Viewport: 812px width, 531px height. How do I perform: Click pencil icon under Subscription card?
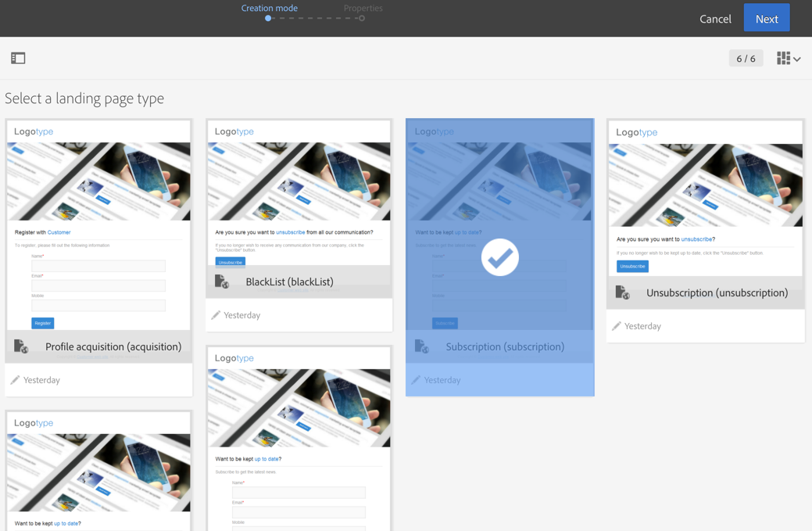(415, 380)
